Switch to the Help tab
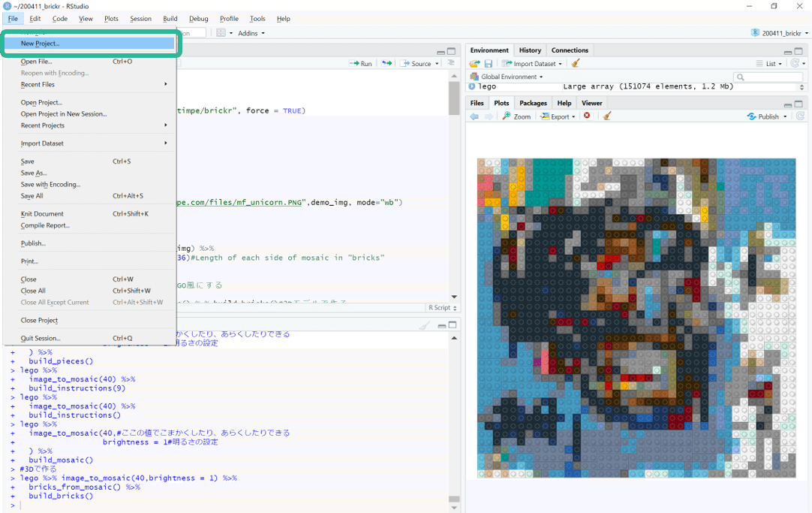 coord(564,103)
